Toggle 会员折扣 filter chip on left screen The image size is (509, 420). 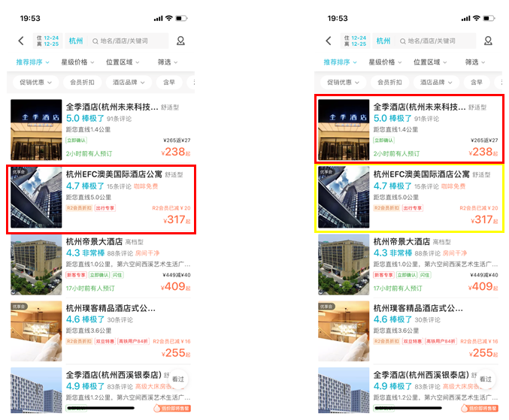tap(82, 83)
